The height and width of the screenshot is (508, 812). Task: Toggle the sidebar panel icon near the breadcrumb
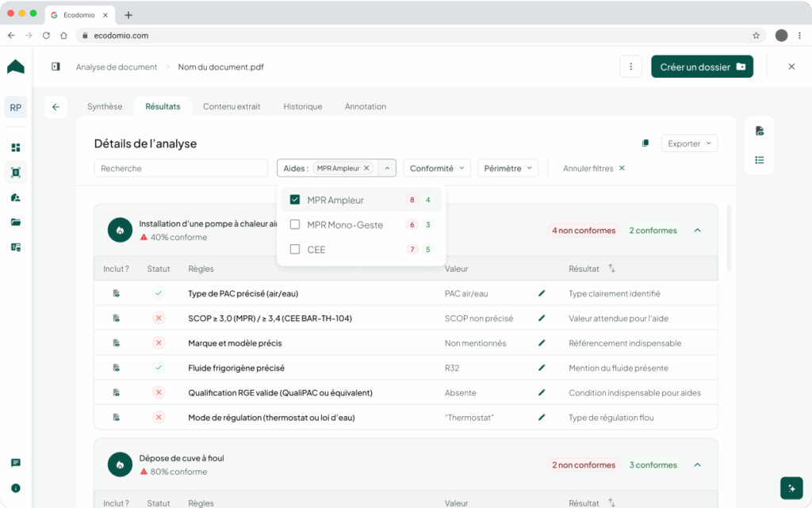56,67
